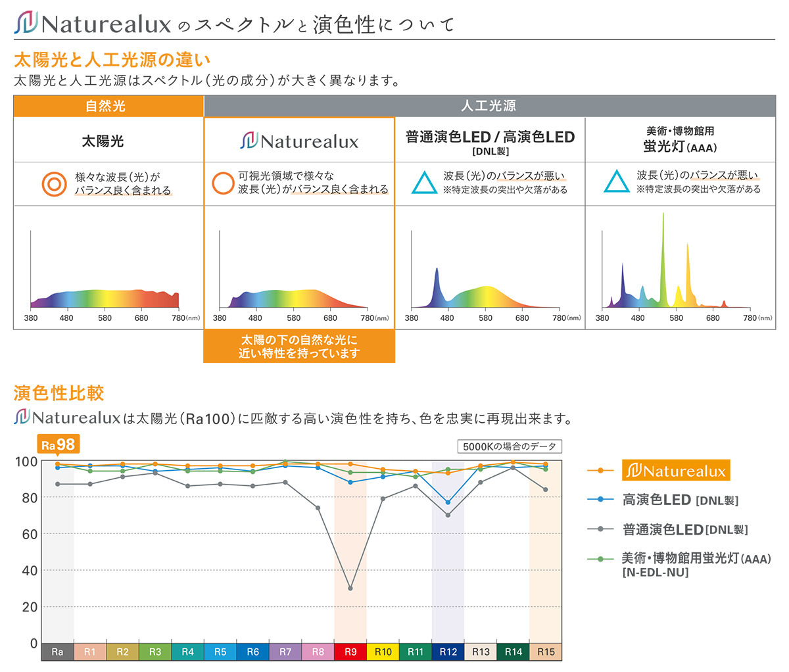The width and height of the screenshot is (789, 672).
Task: Click the 太陽光と人工光源の違い heading
Action: click(x=112, y=60)
